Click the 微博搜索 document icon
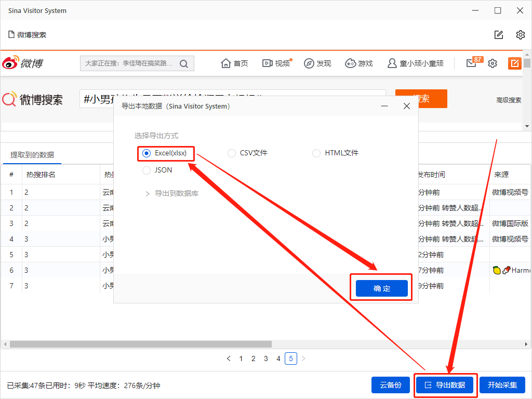532x399 pixels. 11,34
